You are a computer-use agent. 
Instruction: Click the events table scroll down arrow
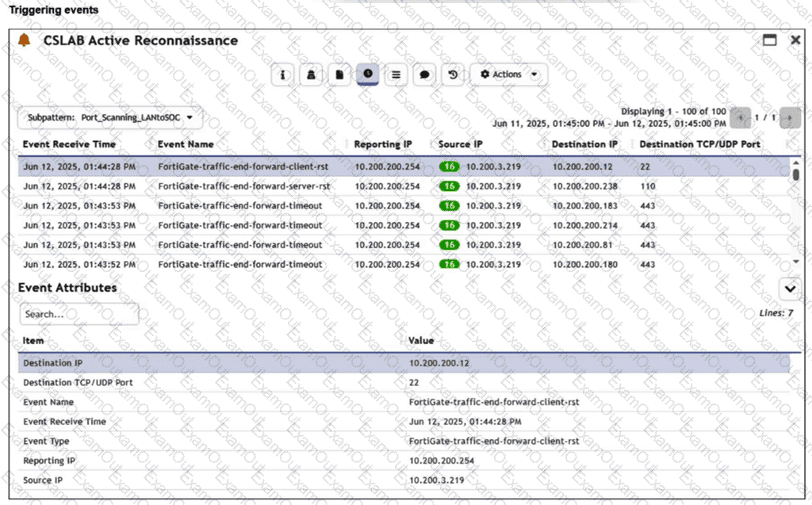click(795, 261)
